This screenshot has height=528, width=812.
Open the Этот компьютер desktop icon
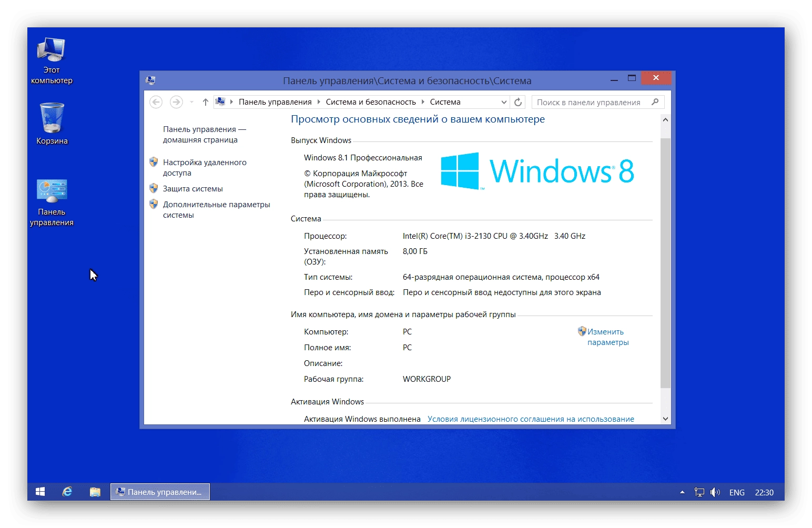tap(52, 61)
